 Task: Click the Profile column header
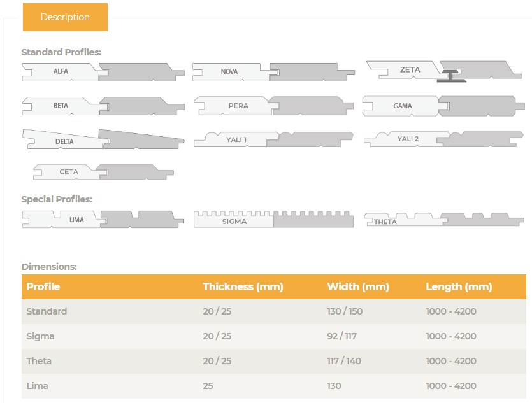tap(43, 287)
